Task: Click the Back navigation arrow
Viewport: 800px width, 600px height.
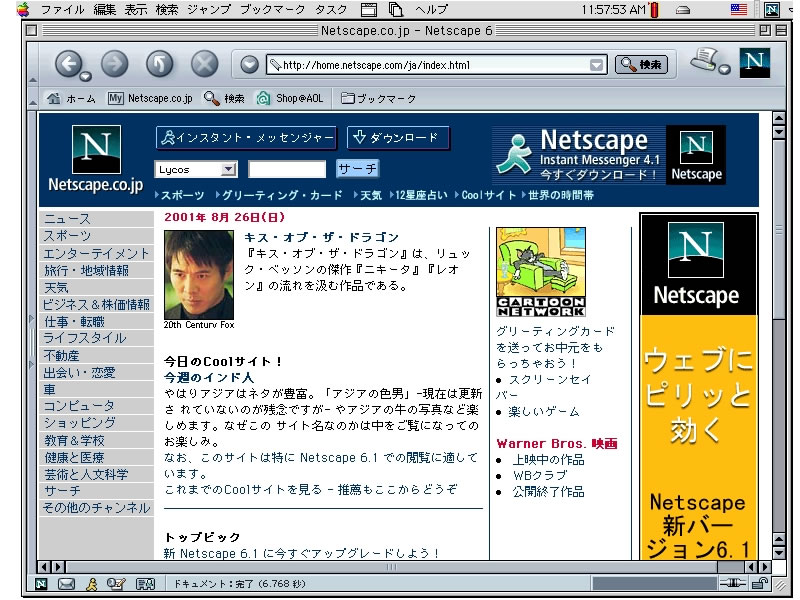Action: coord(70,63)
